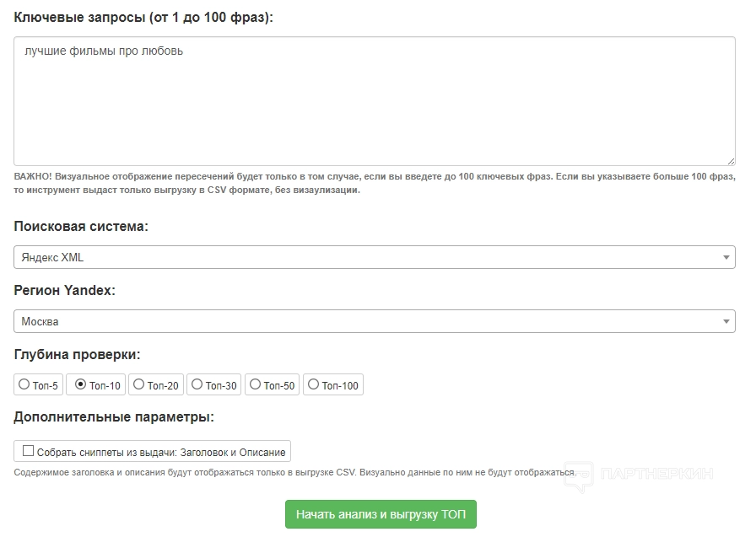Select the Топ-5 depth option
This screenshot has width=756, height=537.
[x=24, y=385]
